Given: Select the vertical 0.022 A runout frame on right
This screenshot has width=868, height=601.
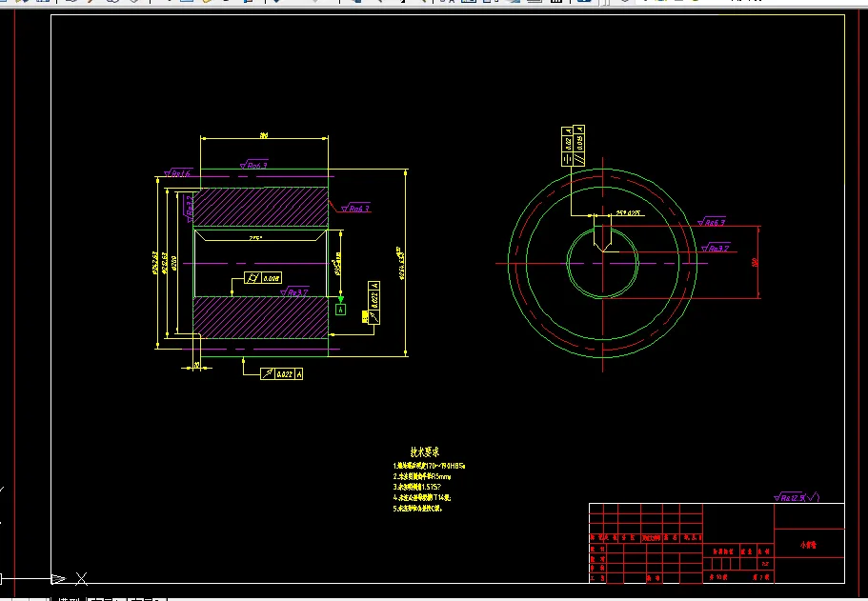Looking at the screenshot, I should (373, 303).
